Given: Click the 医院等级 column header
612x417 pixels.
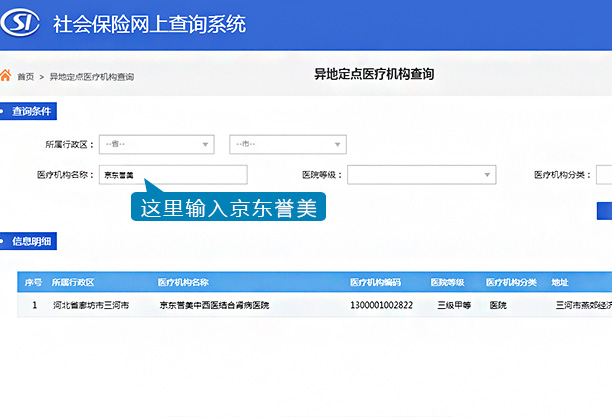Looking at the screenshot, I should [x=448, y=282].
